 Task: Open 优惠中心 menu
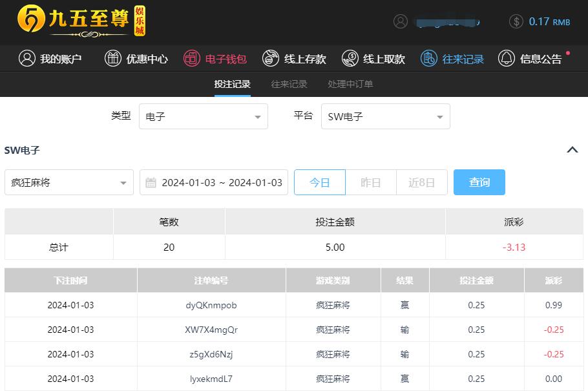click(136, 59)
